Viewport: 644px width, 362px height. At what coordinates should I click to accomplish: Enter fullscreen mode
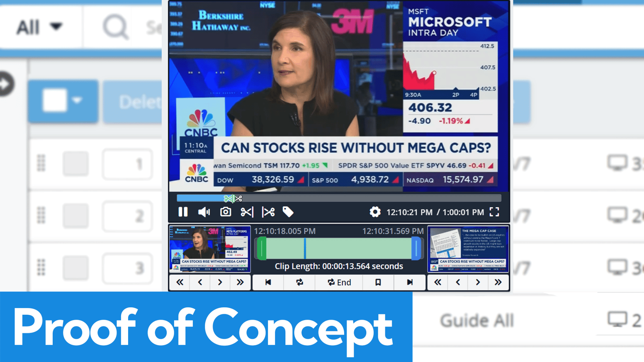point(494,212)
